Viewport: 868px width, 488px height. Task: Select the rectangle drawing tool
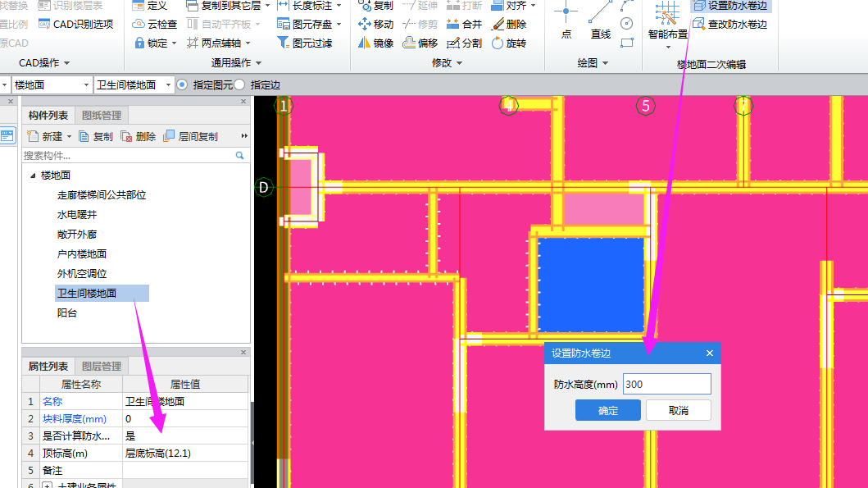627,43
